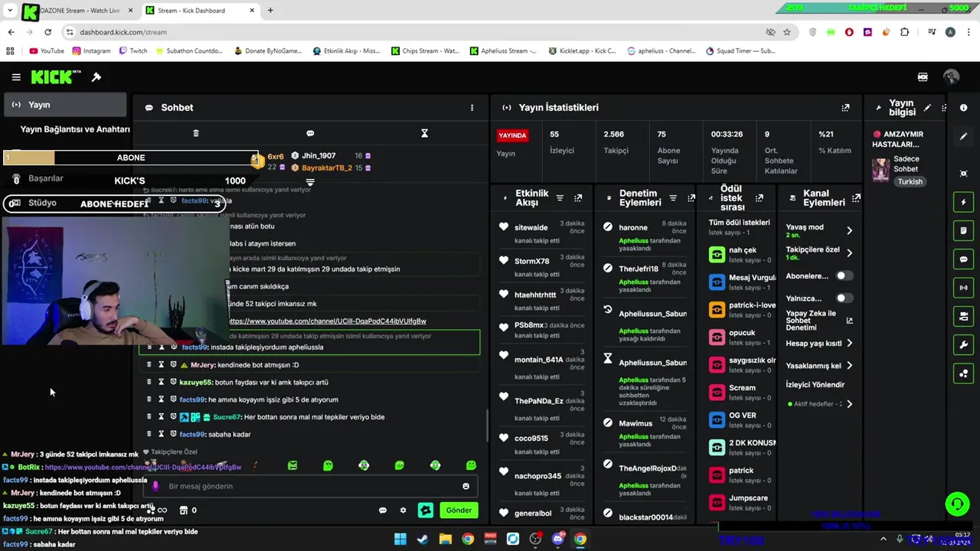Open Başarılar menu item
Image resolution: width=980 pixels, height=551 pixels.
point(46,178)
